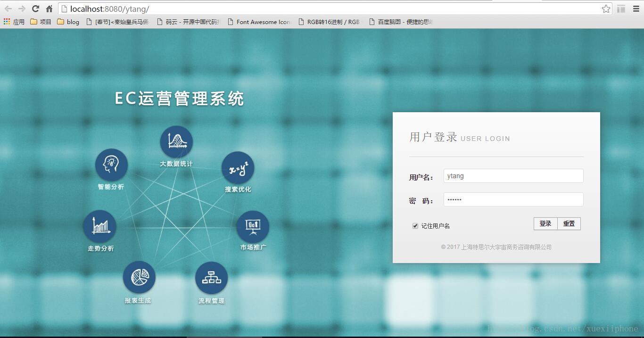This screenshot has height=338, width=644.
Task: Click the 市场推广 presentation icon
Action: [x=253, y=227]
